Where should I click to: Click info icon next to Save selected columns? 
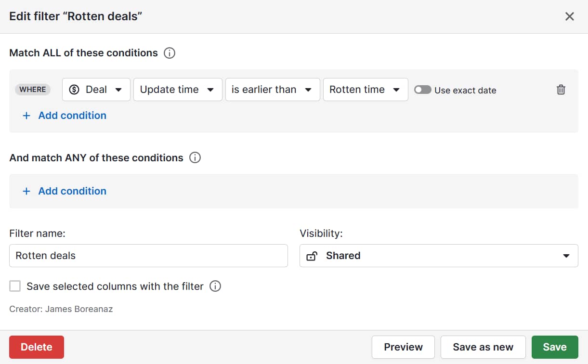click(x=215, y=286)
